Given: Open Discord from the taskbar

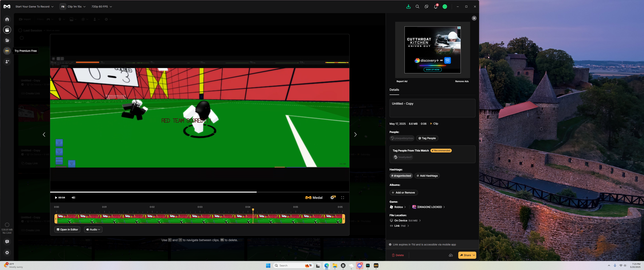Looking at the screenshot, I should [x=359, y=265].
